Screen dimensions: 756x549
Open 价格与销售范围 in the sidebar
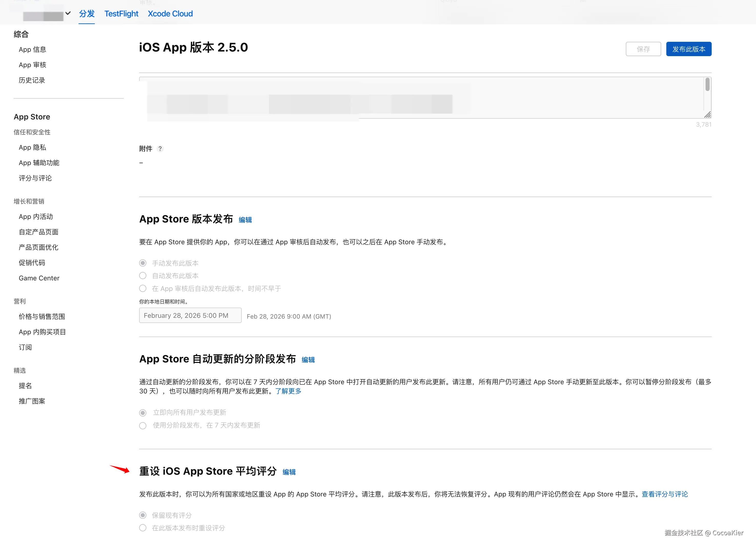pos(42,316)
